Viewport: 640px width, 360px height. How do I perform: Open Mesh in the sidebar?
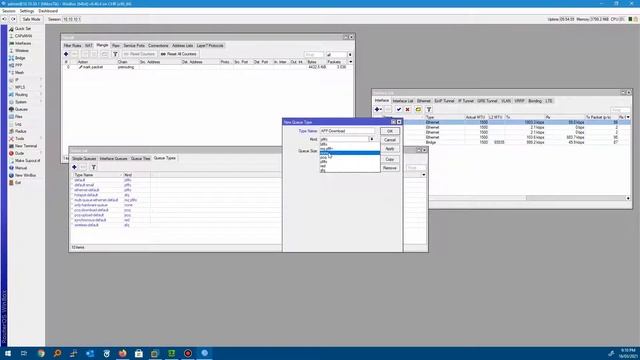(x=19, y=73)
